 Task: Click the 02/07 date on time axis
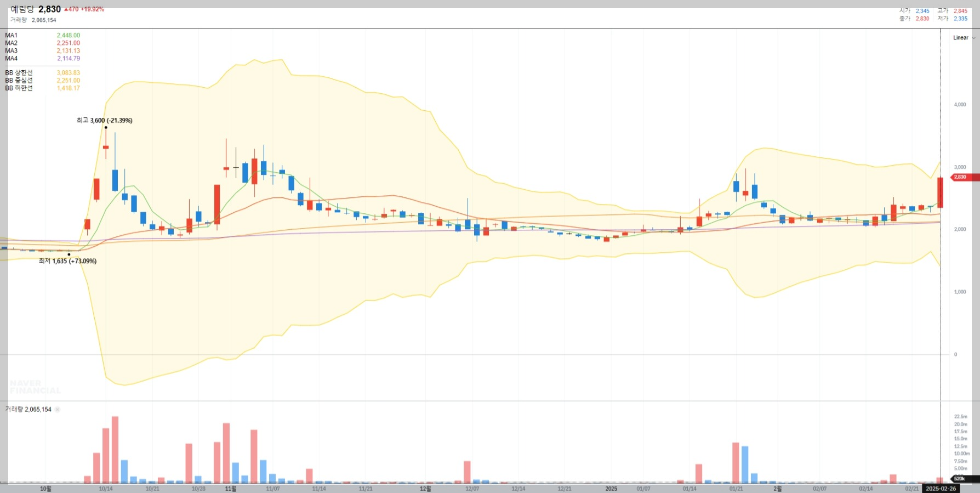819,489
